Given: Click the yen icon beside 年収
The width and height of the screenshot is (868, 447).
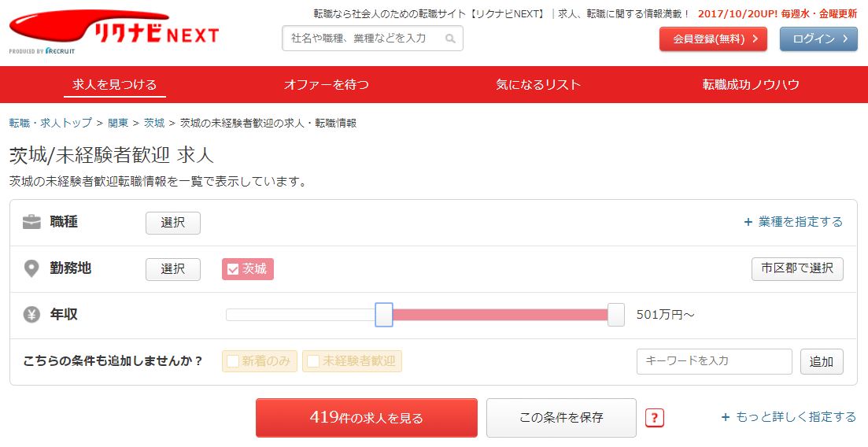Looking at the screenshot, I should pos(31,315).
